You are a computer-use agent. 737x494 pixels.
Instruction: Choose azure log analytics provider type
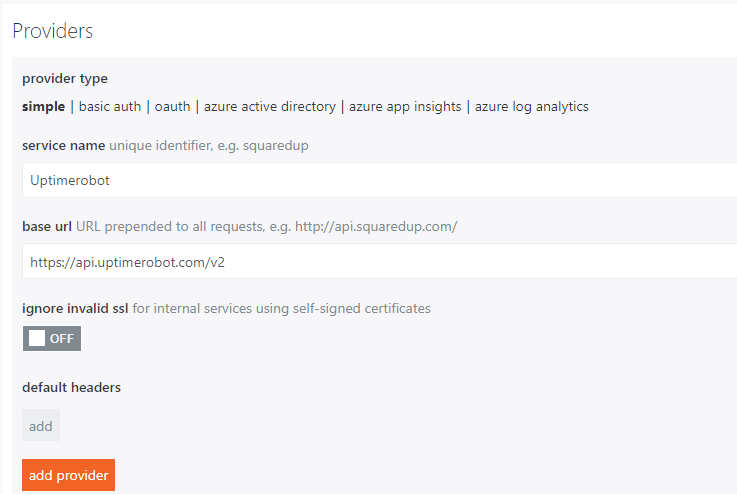tap(532, 107)
